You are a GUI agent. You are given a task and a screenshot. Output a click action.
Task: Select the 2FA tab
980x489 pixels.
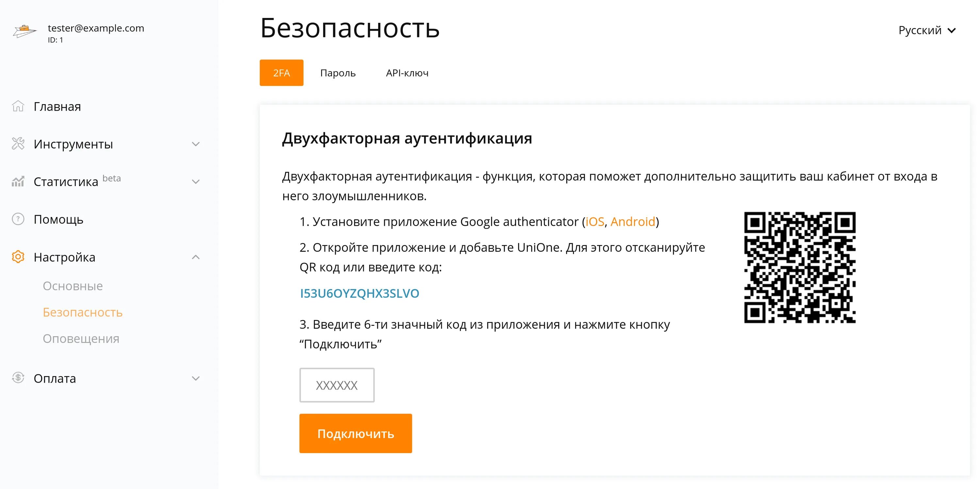click(282, 72)
